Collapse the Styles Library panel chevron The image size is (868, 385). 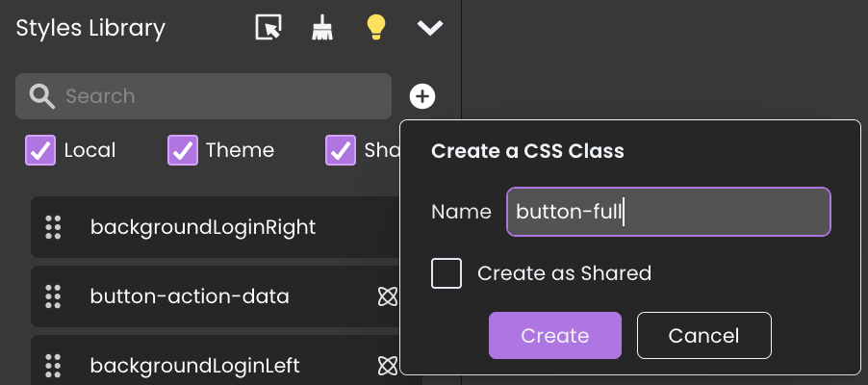click(x=430, y=28)
